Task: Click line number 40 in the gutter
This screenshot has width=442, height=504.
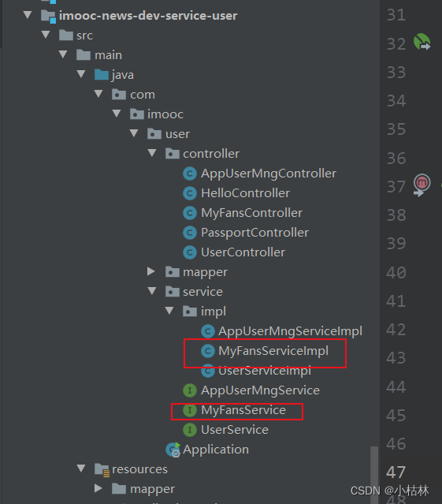Action: pyautogui.click(x=396, y=272)
